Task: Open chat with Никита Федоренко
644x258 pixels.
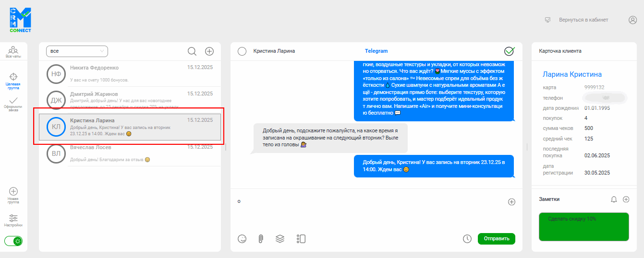Action: 130,73
